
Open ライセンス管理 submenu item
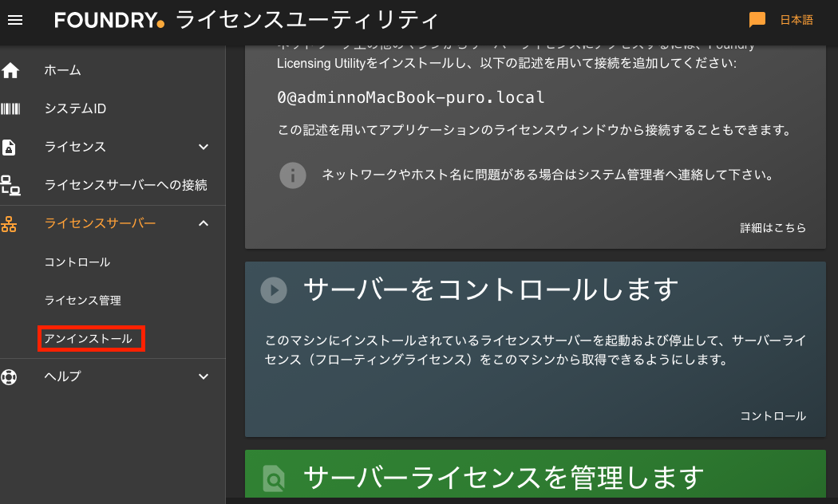coord(83,301)
